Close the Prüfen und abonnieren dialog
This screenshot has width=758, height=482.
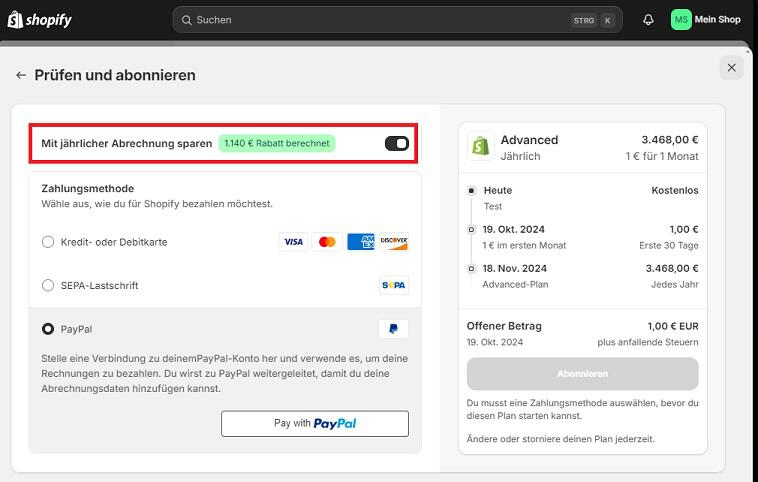coord(731,68)
